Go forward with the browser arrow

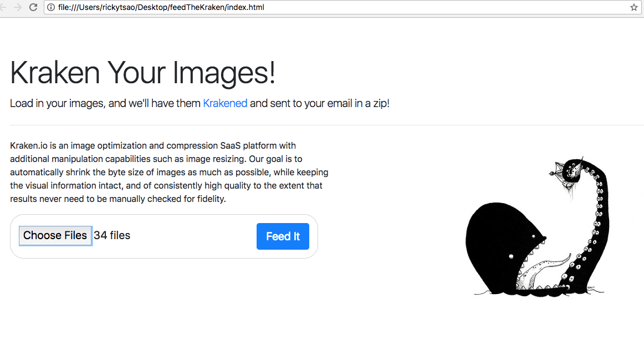pyautogui.click(x=17, y=7)
